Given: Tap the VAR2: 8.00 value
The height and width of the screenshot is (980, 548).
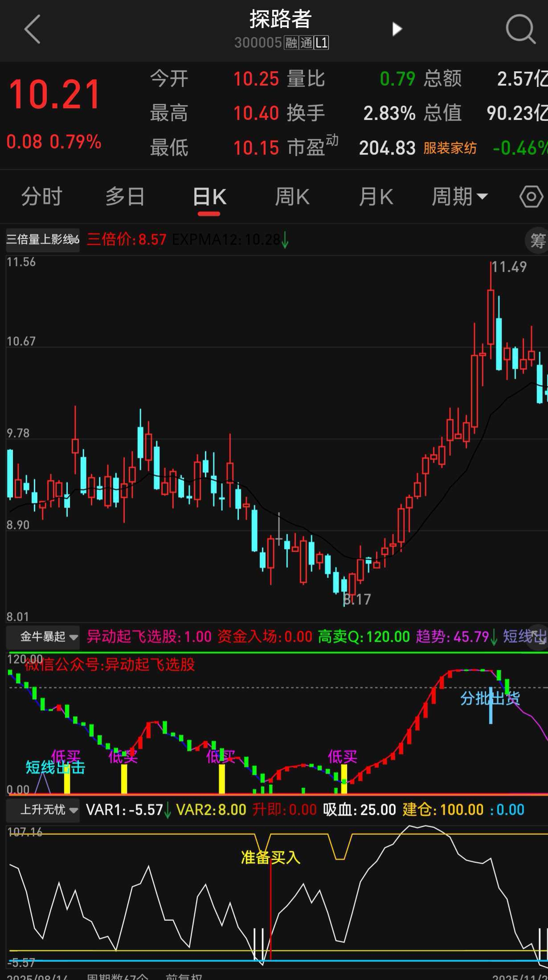Looking at the screenshot, I should tap(211, 810).
